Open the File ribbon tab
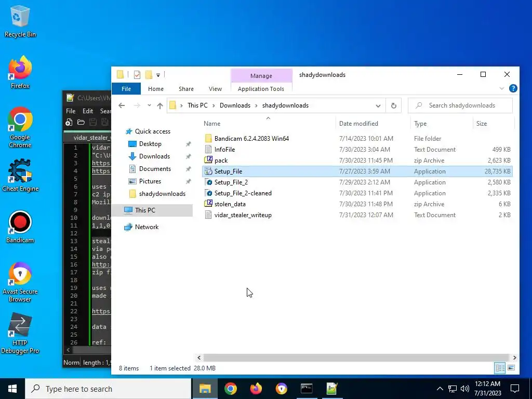The height and width of the screenshot is (399, 532). point(126,89)
